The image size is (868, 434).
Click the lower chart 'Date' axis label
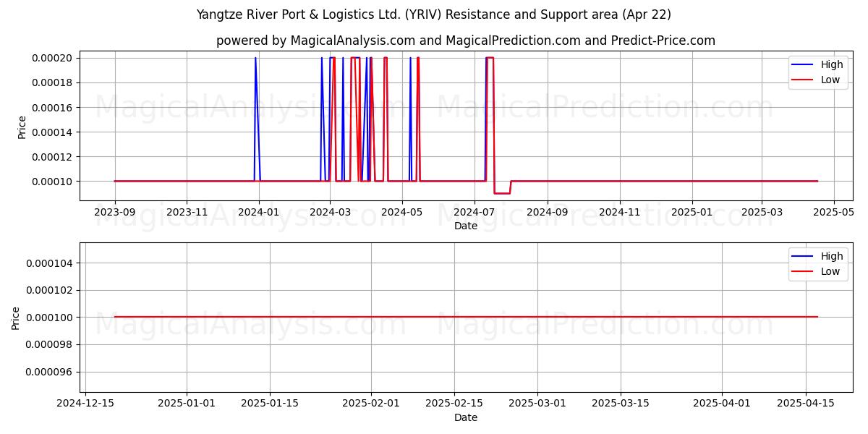466,417
